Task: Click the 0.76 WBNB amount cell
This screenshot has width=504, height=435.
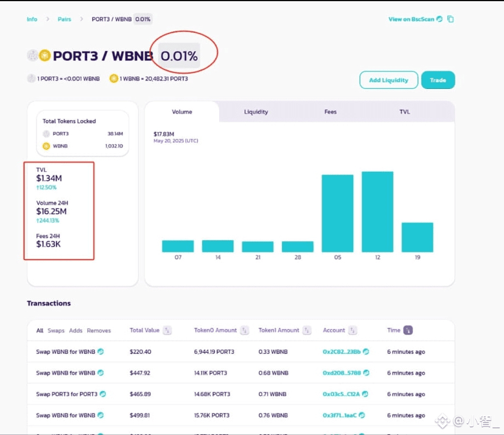Action: pos(273,416)
